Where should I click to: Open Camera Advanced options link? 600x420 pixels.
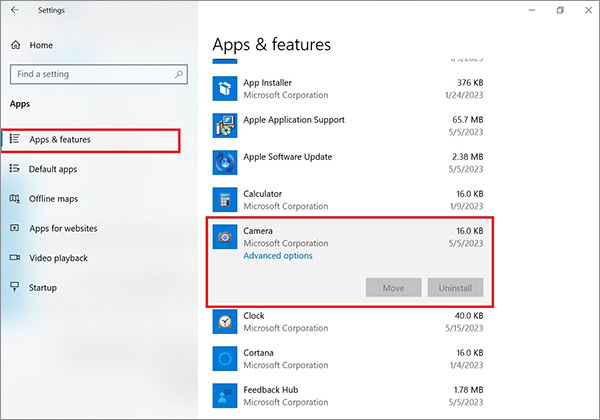click(278, 256)
